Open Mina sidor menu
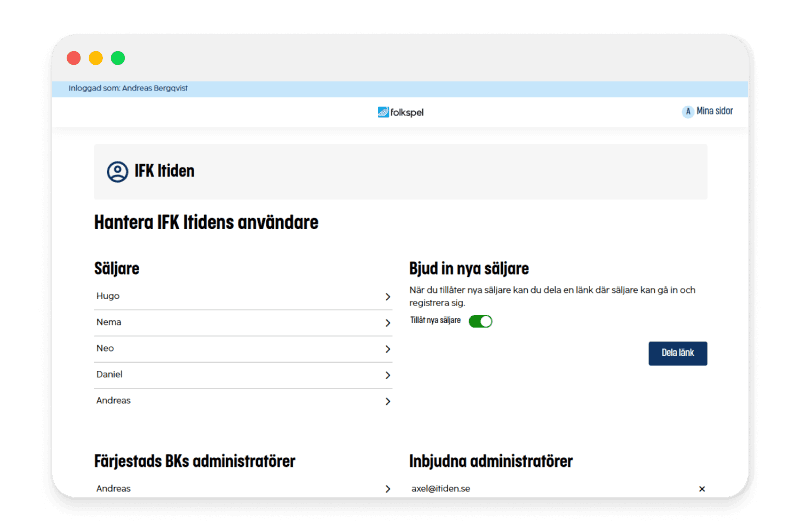This screenshot has width=800, height=531. 714,111
